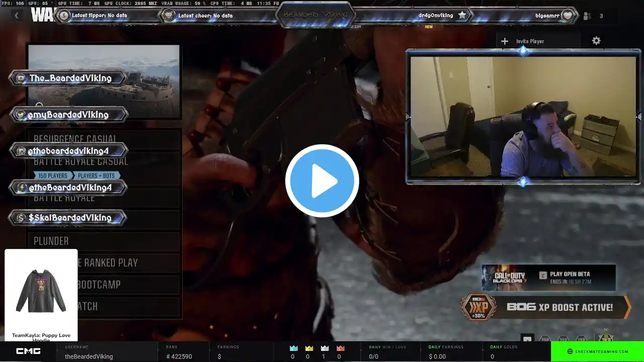Click the heart icon next to bigsamrr

[x=568, y=16]
